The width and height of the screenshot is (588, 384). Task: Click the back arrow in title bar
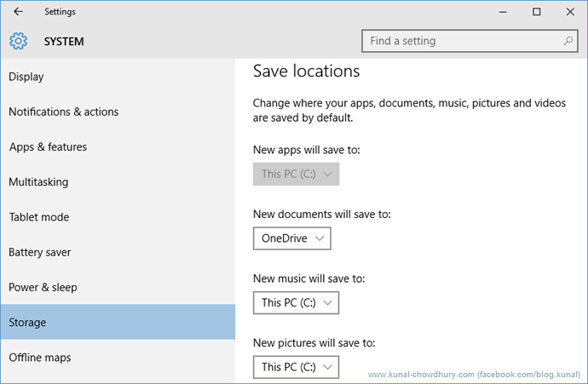(x=18, y=12)
